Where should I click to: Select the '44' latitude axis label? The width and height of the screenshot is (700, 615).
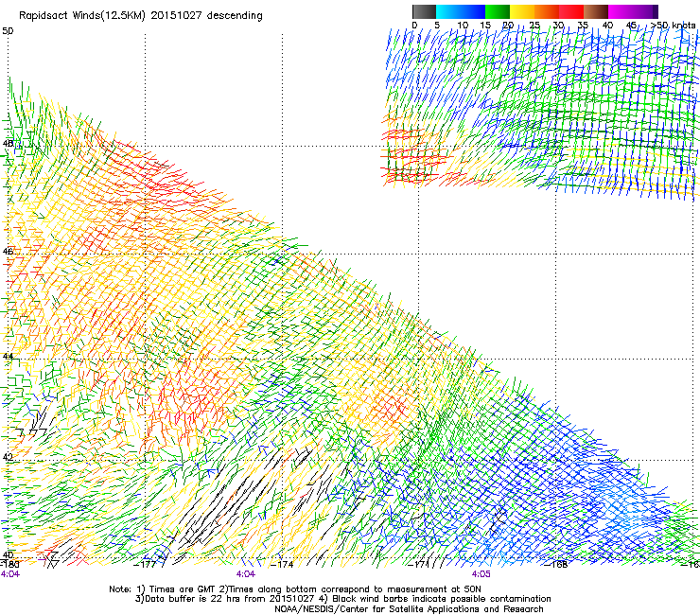click(x=8, y=357)
